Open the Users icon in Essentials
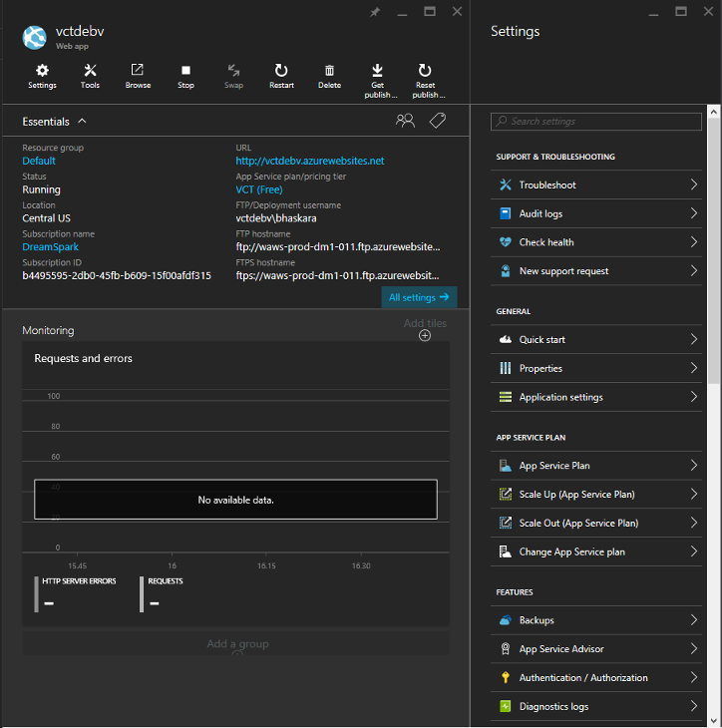This screenshot has height=728, width=722. coord(405,121)
